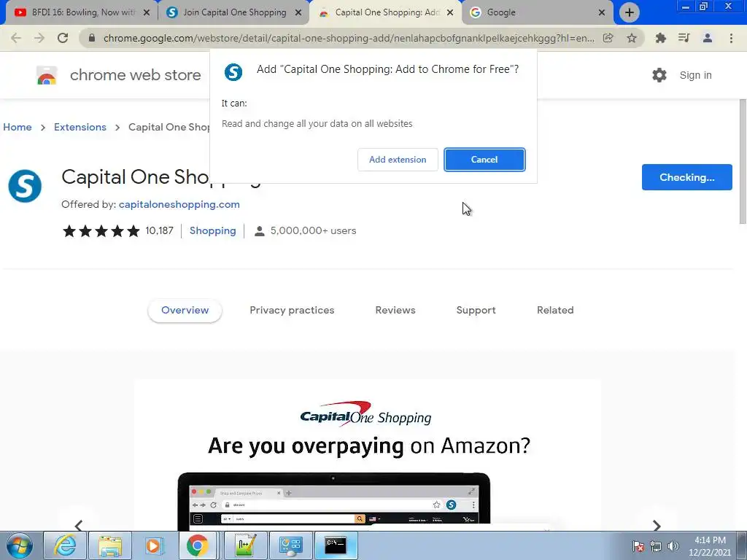Click the Checking... button
Viewport: 747px width, 560px height.
(x=687, y=177)
